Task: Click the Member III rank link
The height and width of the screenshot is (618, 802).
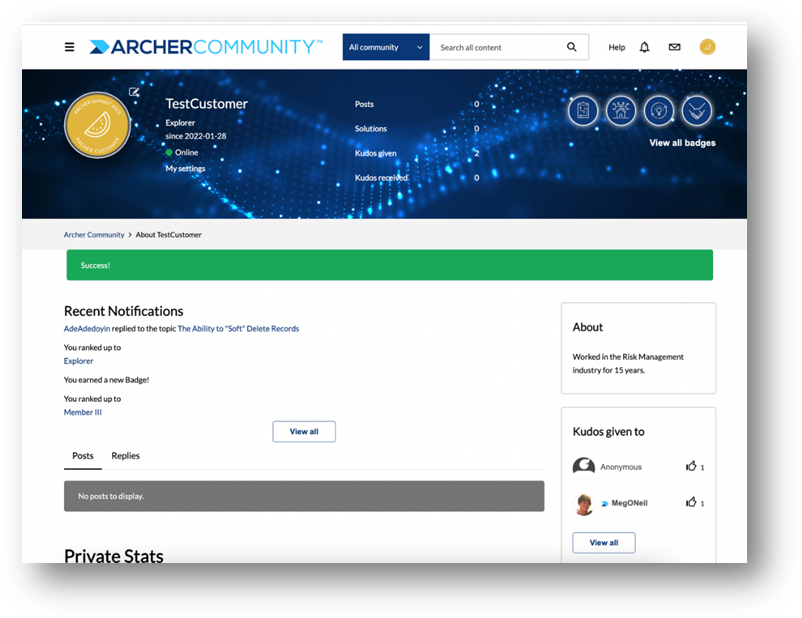Action: tap(83, 412)
